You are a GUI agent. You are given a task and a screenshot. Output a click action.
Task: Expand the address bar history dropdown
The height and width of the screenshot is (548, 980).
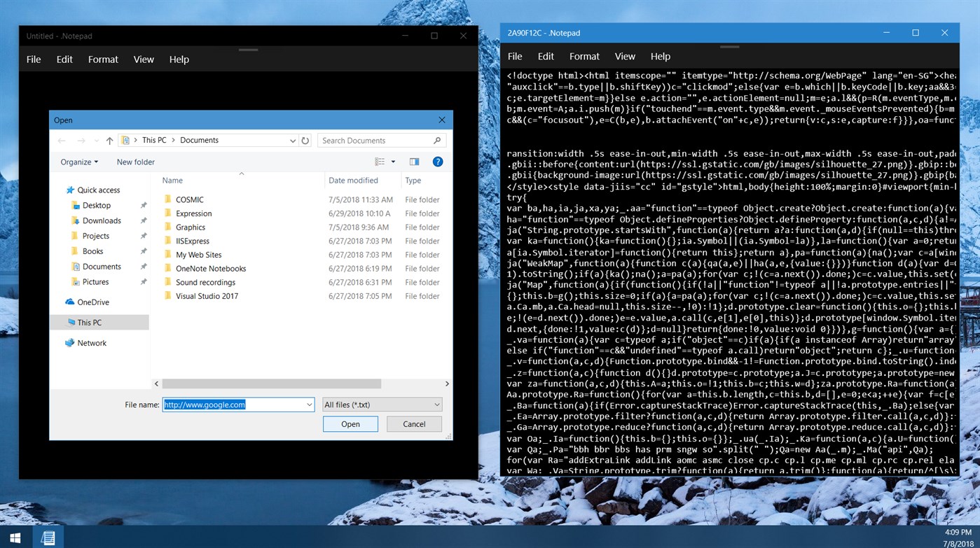[293, 140]
